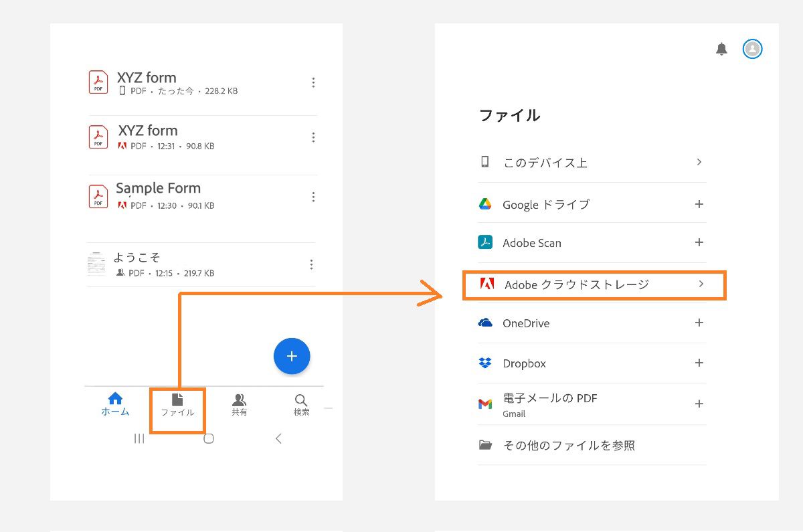This screenshot has width=803, height=532.
Task: Open the Adobe クラウドストレージ chevron
Action: [701, 284]
